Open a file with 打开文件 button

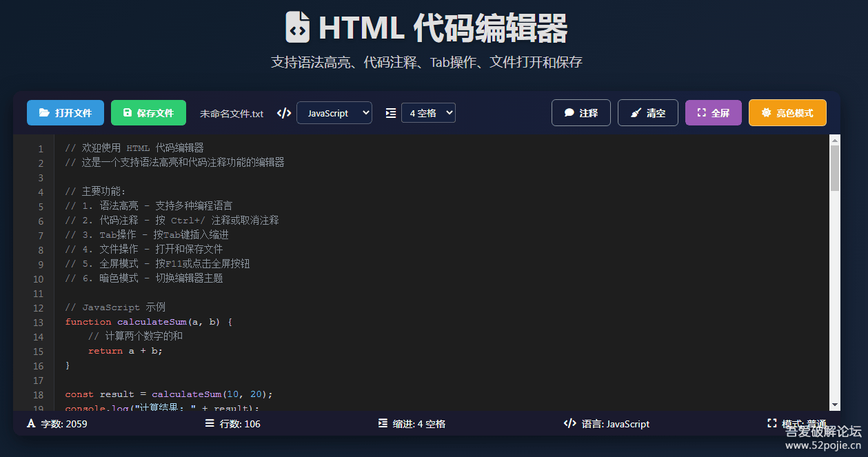tap(65, 113)
